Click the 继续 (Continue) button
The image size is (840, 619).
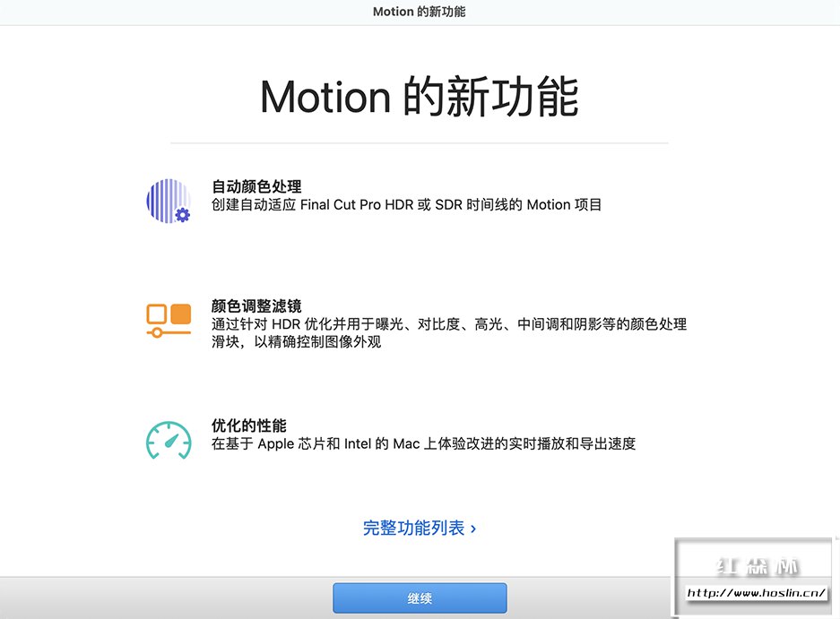[420, 598]
